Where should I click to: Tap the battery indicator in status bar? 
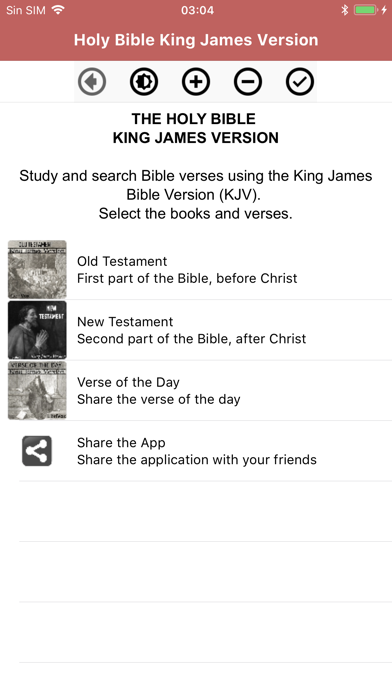click(x=366, y=10)
